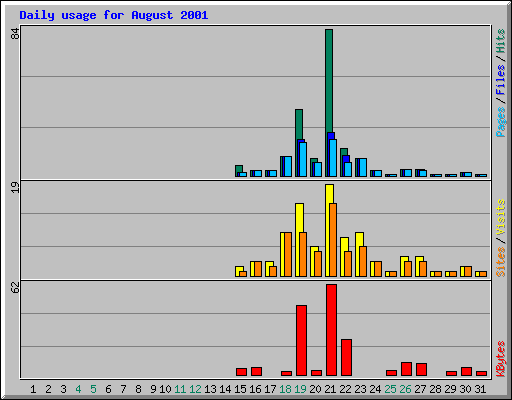Click the "Files" legend label

(500, 80)
